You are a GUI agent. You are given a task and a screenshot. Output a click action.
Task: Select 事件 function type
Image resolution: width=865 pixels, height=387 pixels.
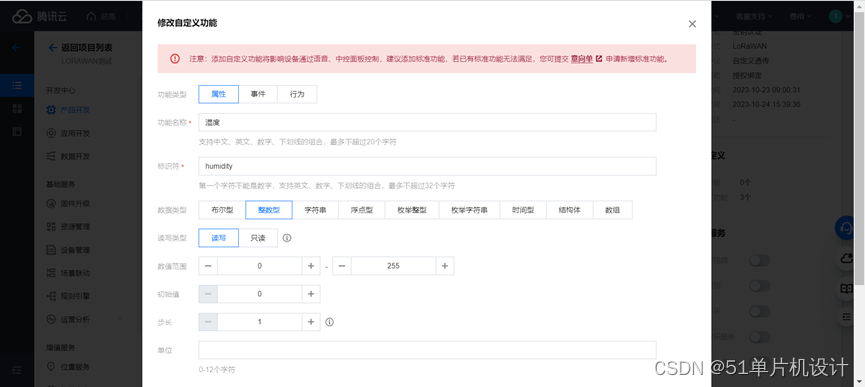click(x=258, y=94)
